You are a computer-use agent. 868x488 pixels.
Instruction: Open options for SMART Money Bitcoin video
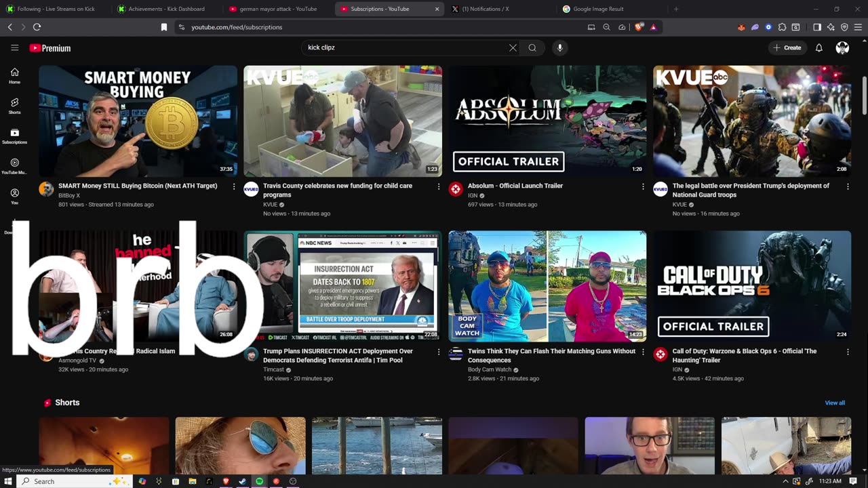(x=234, y=186)
